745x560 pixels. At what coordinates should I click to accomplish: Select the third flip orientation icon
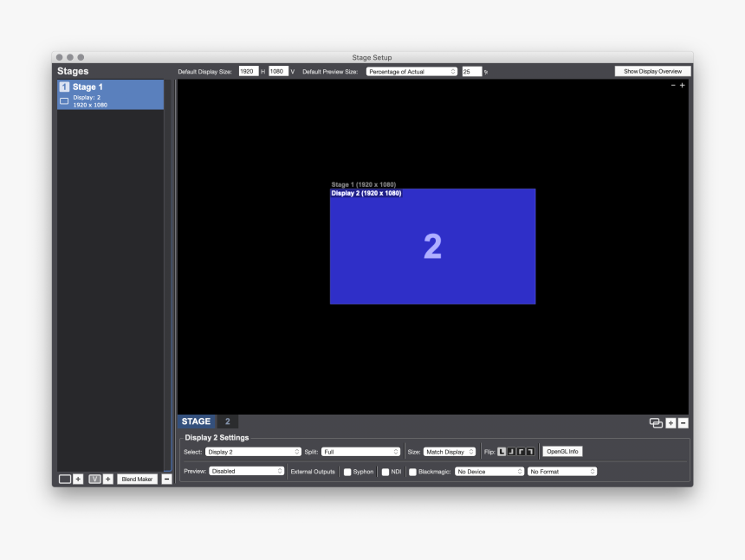521,451
